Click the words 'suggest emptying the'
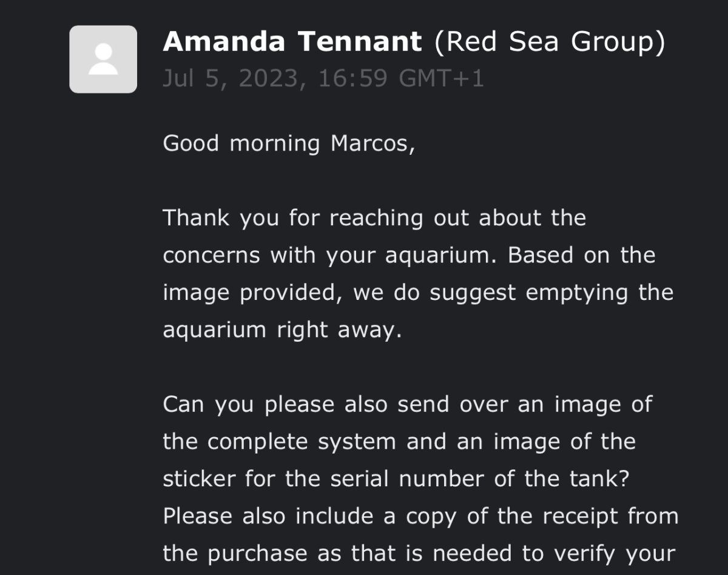The width and height of the screenshot is (728, 575). pyautogui.click(x=551, y=293)
